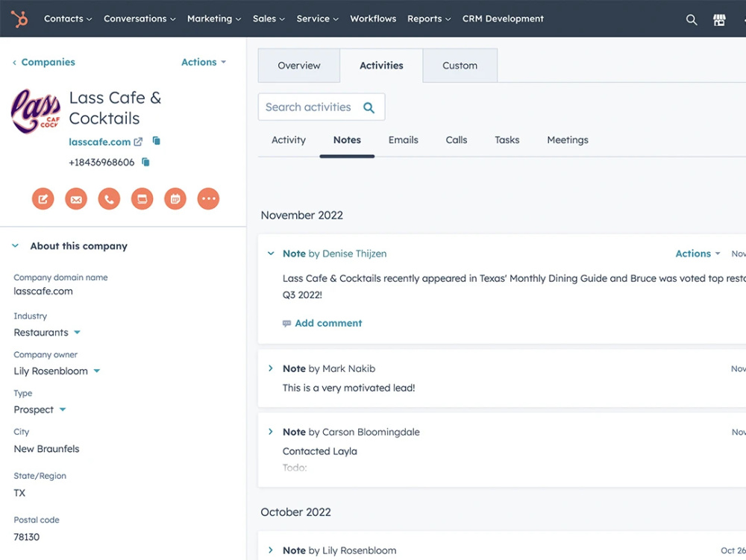Copy the lasscafe.com domain to clipboard
The width and height of the screenshot is (746, 560).
pyautogui.click(x=156, y=141)
